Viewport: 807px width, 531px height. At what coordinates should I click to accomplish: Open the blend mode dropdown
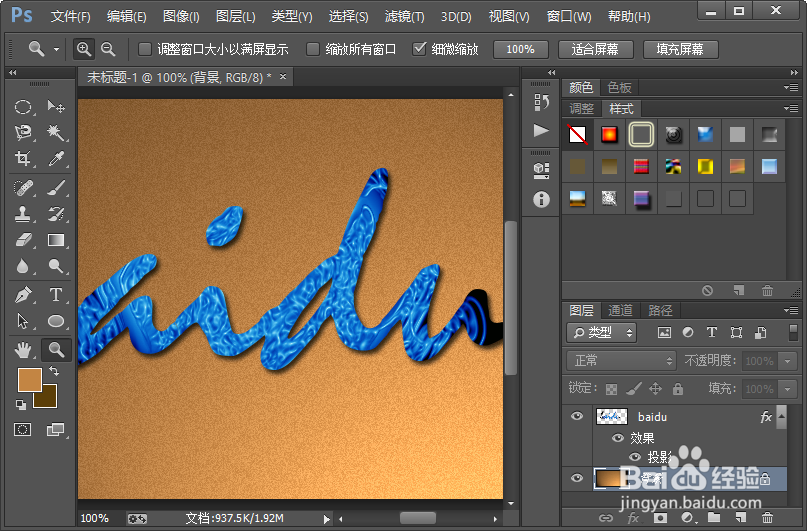click(622, 361)
